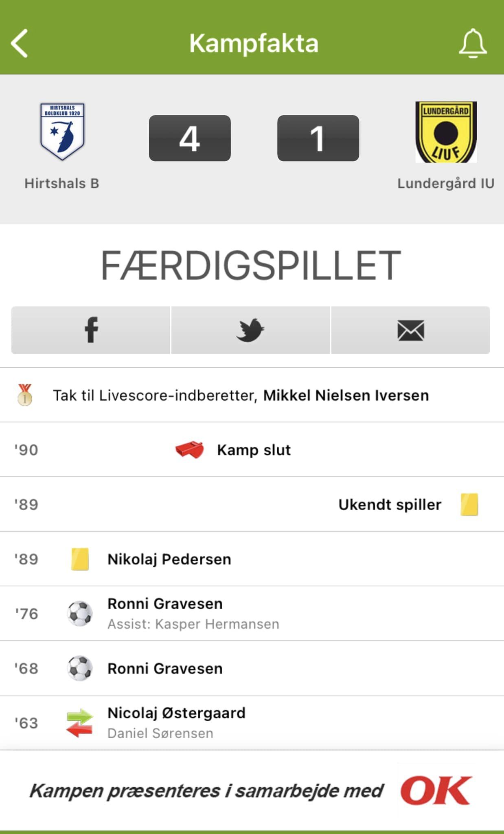Viewport: 504px width, 834px height.
Task: Tap the notification bell icon
Action: pyautogui.click(x=473, y=43)
